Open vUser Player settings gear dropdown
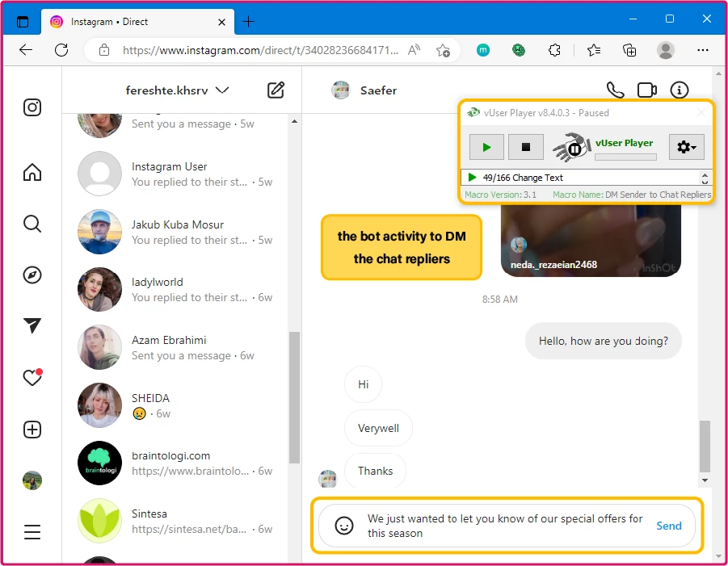This screenshot has width=728, height=566. coord(686,147)
